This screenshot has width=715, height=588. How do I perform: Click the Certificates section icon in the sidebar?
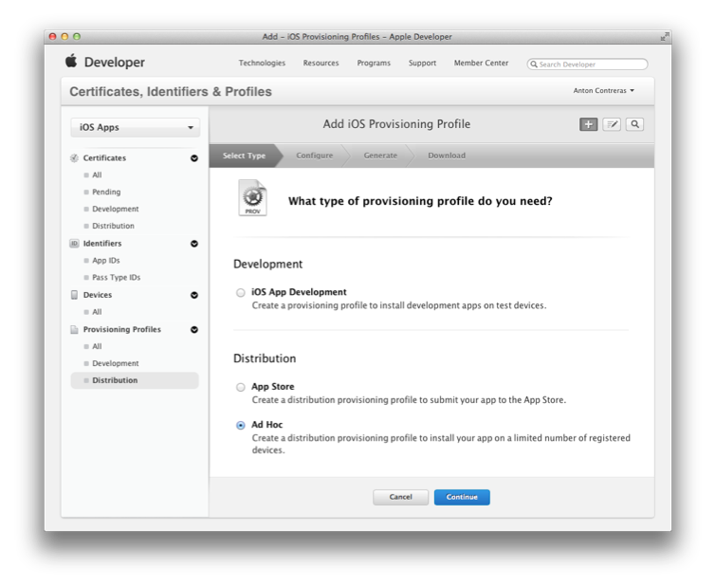(75, 158)
